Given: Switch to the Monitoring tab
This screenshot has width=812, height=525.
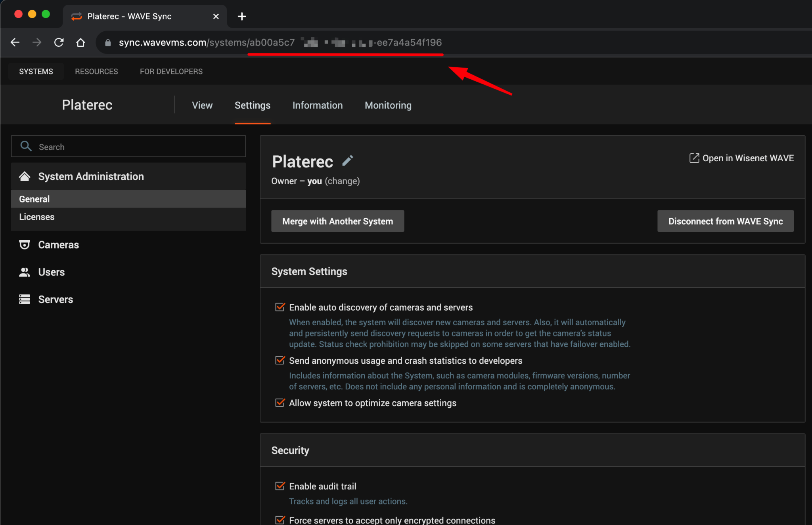Looking at the screenshot, I should 388,105.
